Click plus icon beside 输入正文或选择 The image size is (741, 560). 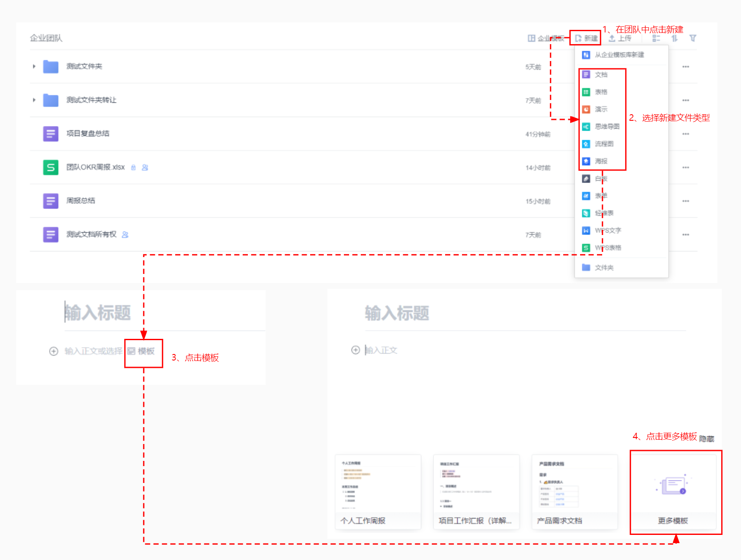(54, 351)
